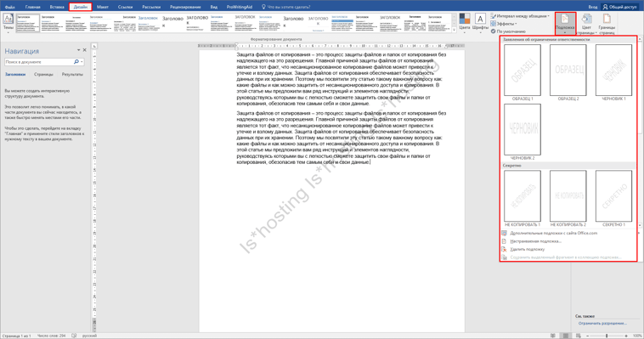Image resolution: width=644 pixels, height=339 pixels.
Task: Switch to Web Layout view icon
Action: [579, 336]
